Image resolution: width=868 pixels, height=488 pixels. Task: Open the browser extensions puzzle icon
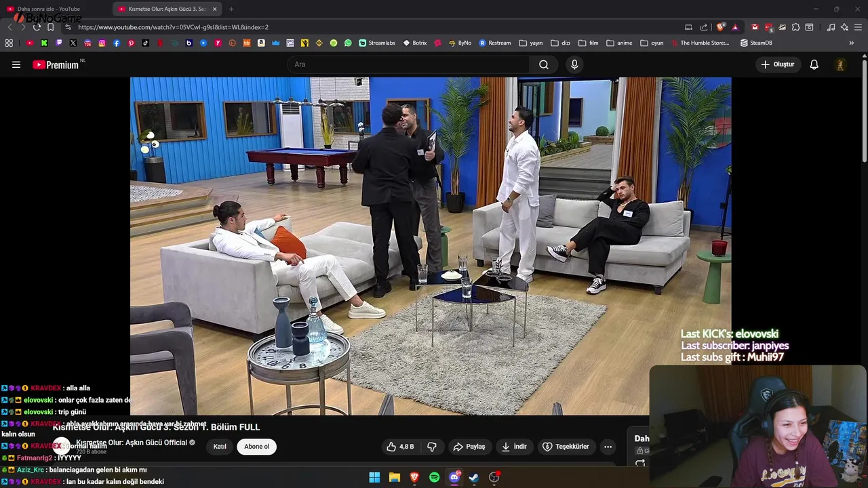(x=795, y=27)
